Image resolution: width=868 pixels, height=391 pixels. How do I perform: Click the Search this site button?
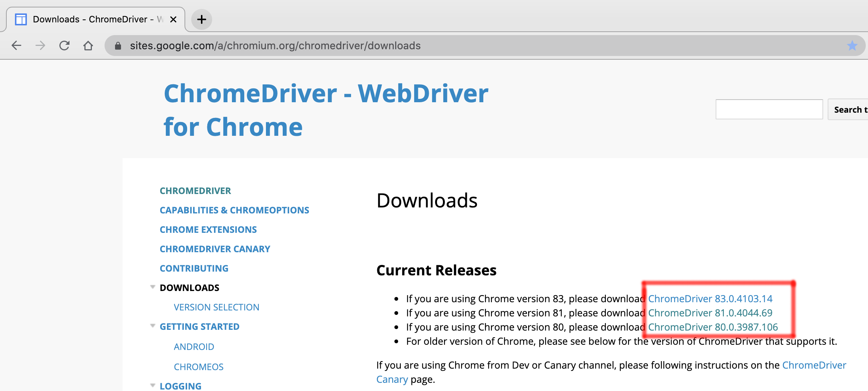[849, 109]
